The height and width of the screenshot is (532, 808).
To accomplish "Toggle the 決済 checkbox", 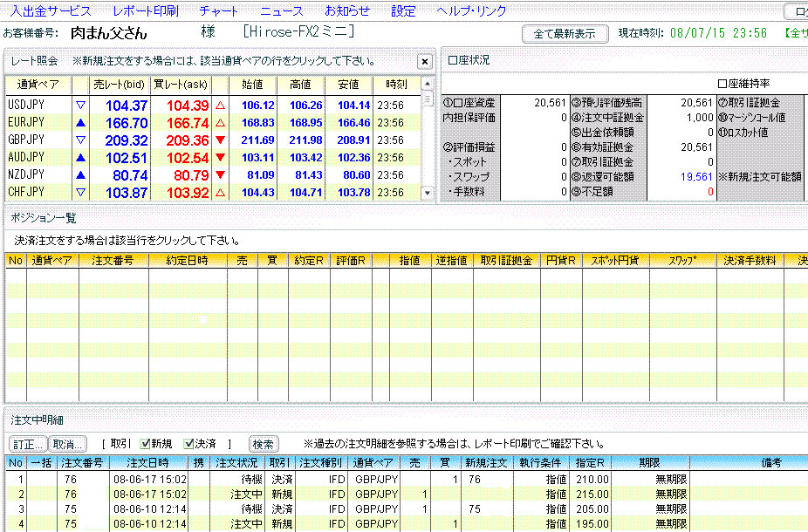I will coord(189,443).
